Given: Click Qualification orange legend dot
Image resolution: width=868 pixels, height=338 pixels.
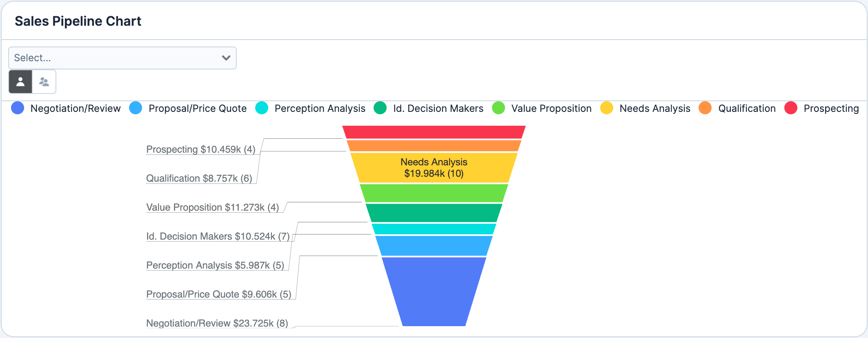Looking at the screenshot, I should pyautogui.click(x=705, y=108).
